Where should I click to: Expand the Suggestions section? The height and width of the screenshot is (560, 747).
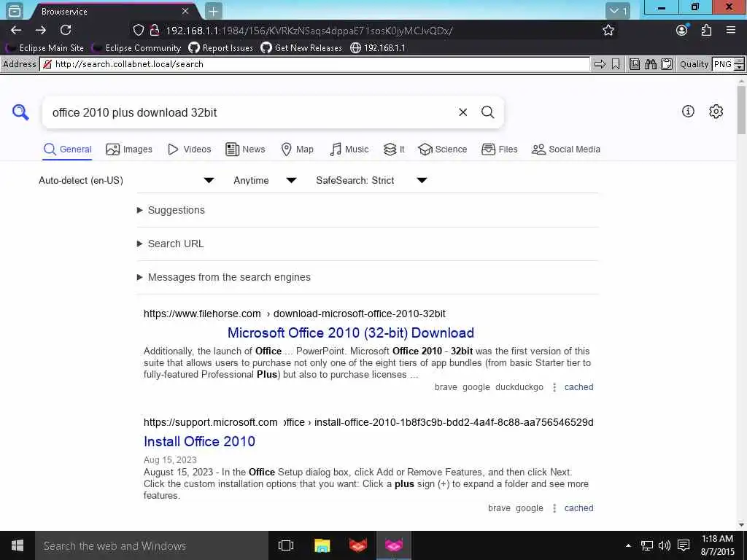tap(171, 210)
